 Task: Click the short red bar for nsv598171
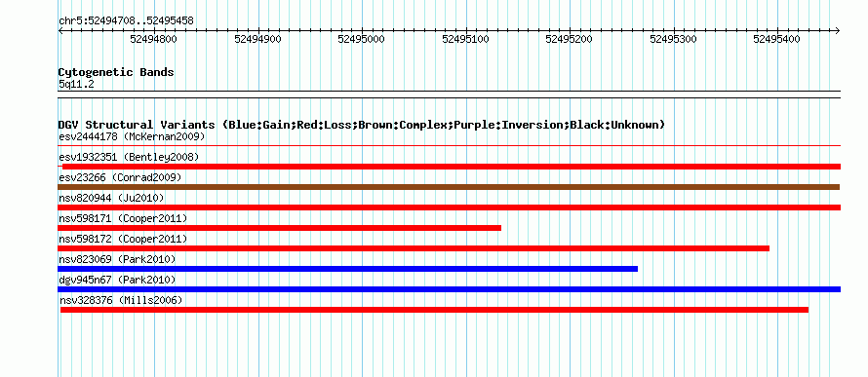tap(280, 228)
